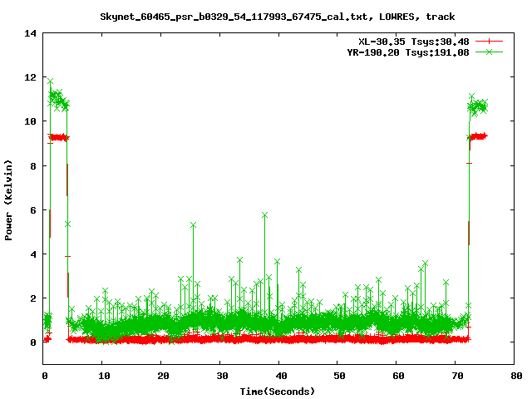532x399 pixels.
Task: Click the 'Power (Kelvin)' y-axis label
Action: (x=8, y=200)
